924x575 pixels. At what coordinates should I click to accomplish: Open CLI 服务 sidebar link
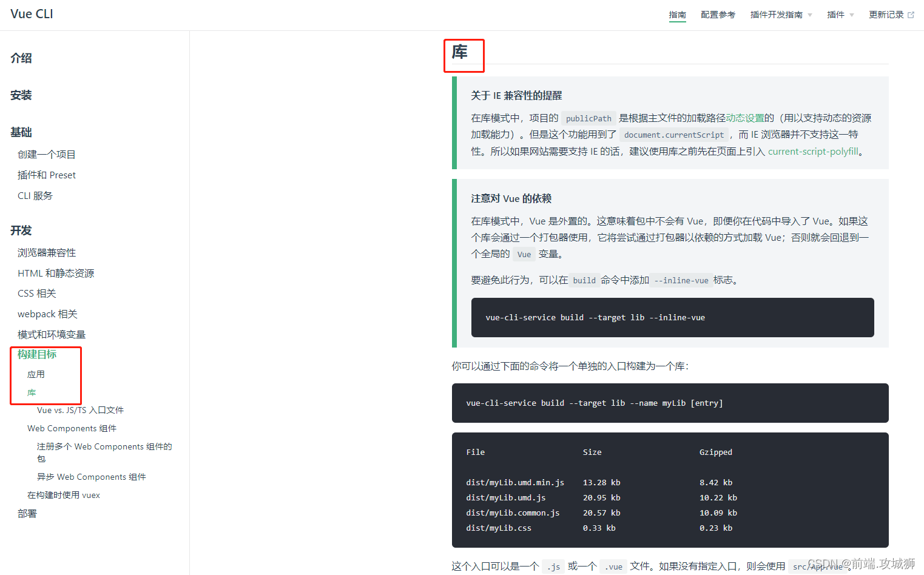tap(35, 196)
